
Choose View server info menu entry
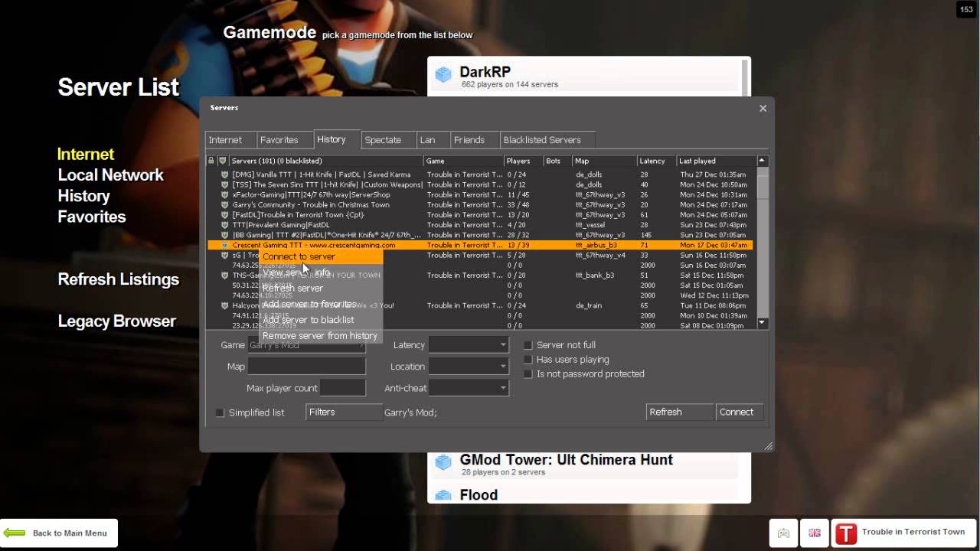coord(320,272)
